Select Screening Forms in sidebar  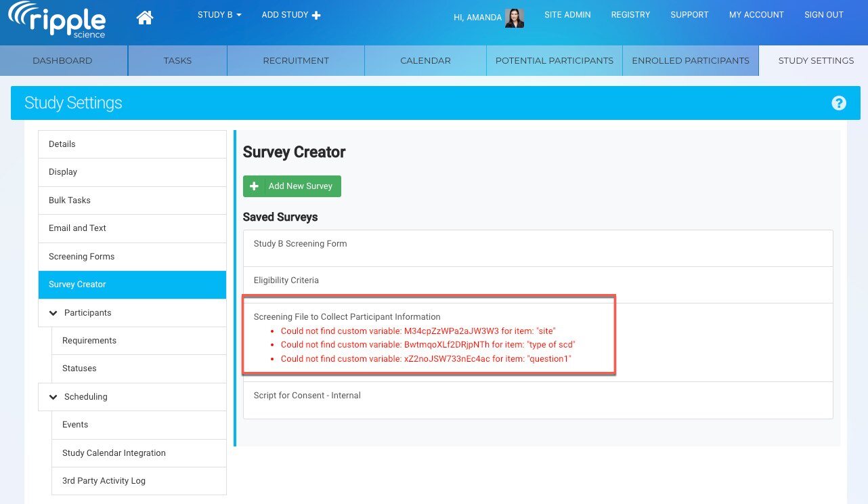pyautogui.click(x=82, y=257)
